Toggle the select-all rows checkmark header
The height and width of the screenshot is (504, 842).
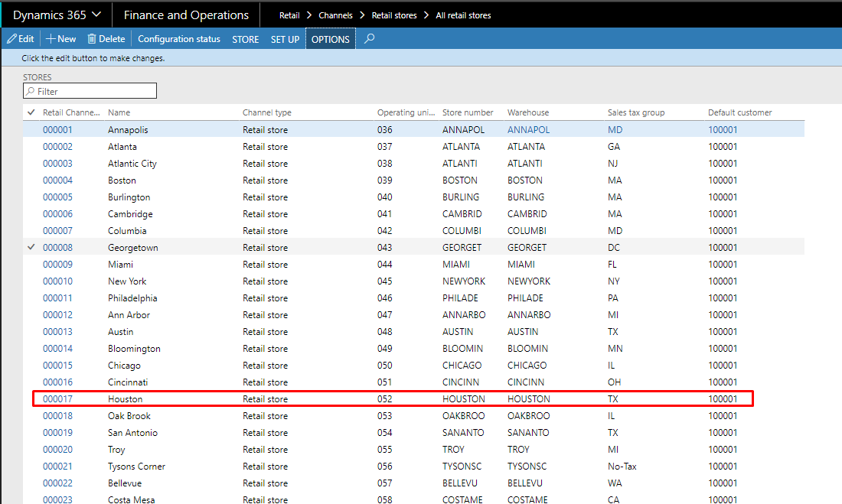pyautogui.click(x=31, y=112)
